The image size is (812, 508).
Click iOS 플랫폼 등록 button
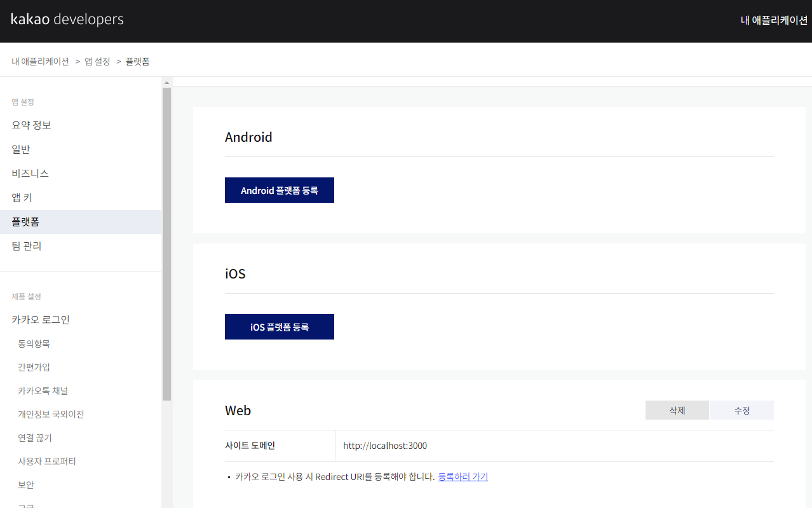tap(280, 327)
